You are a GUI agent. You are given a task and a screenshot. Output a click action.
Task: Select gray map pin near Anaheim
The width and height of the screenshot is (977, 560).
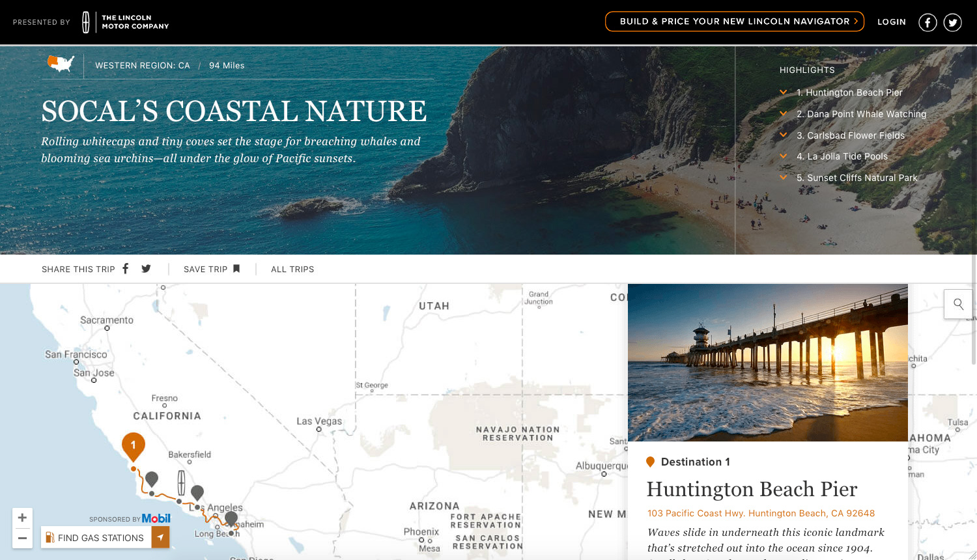[x=231, y=518]
